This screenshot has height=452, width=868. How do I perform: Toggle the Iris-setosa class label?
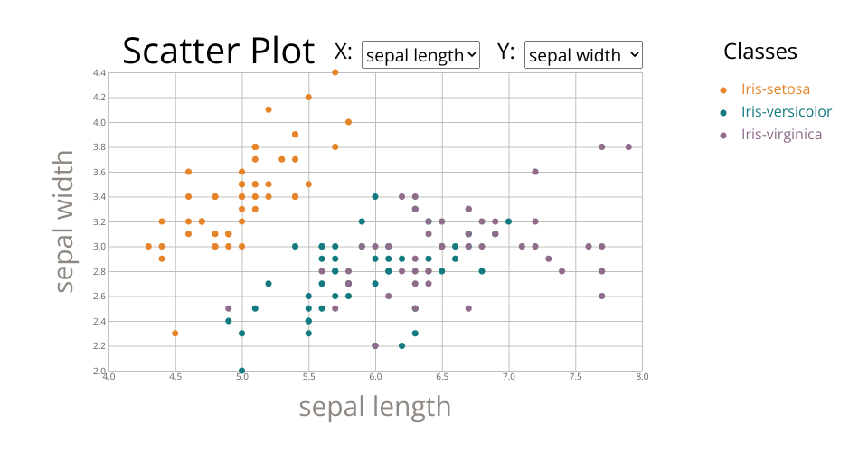point(775,89)
